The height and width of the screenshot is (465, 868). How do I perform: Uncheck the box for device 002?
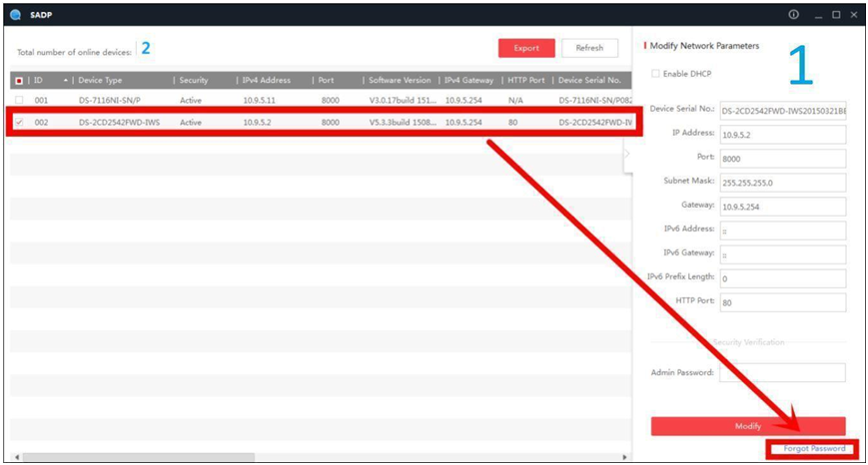tap(19, 122)
